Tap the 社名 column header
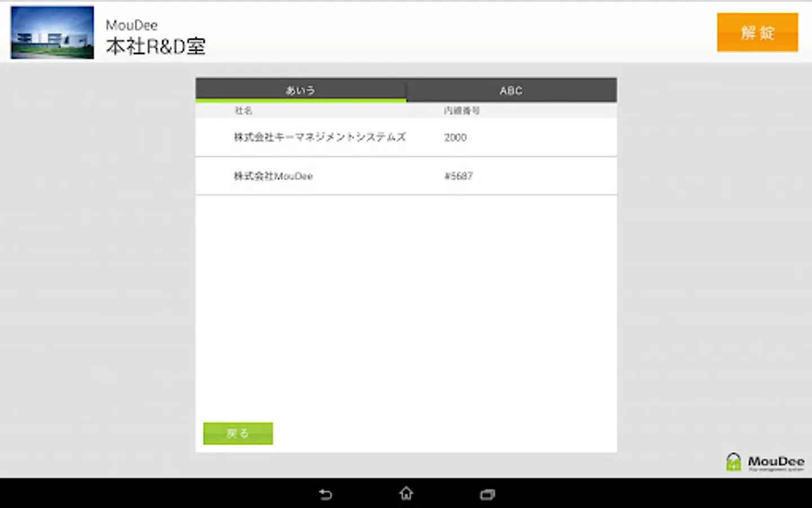The width and height of the screenshot is (812, 508). (x=244, y=111)
